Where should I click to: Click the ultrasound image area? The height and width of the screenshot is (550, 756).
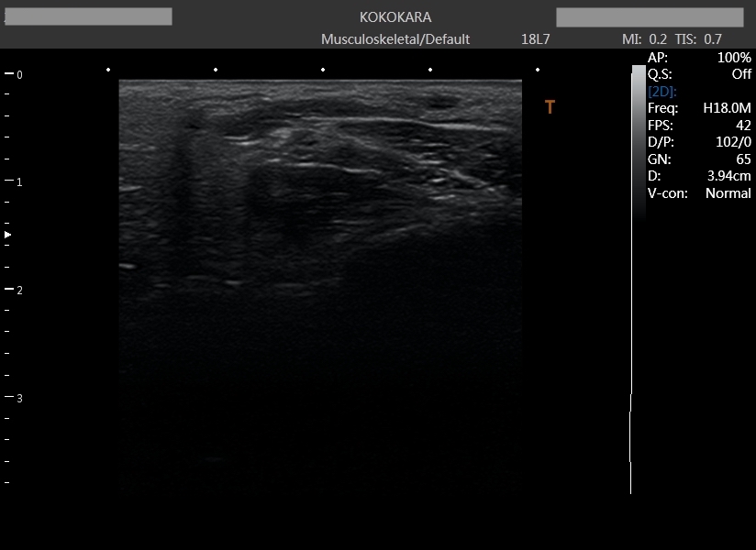point(320,286)
